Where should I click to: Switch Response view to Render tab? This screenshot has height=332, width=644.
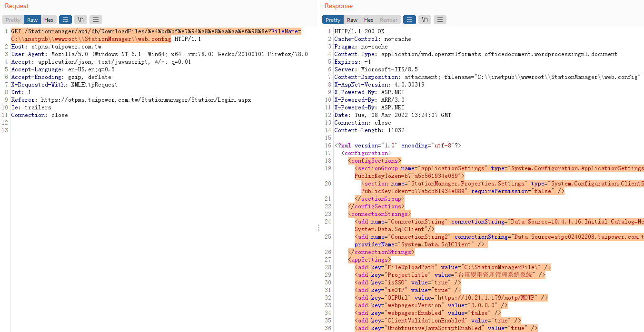388,20
